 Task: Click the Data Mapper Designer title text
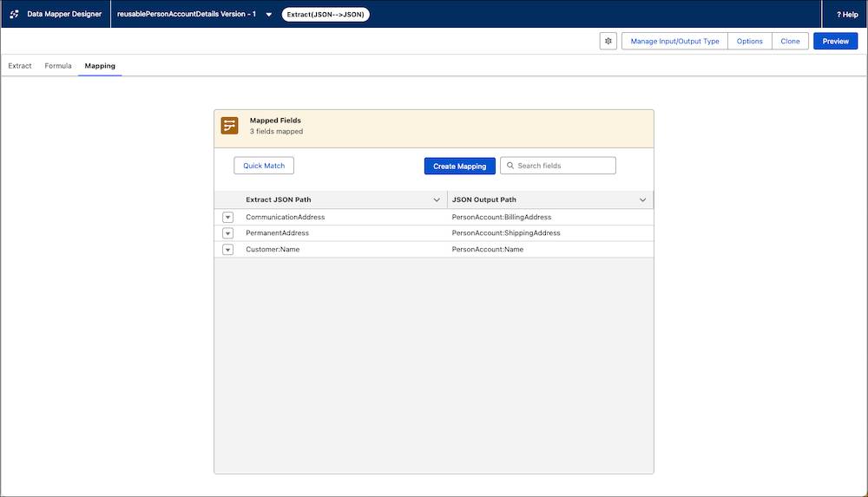click(x=64, y=14)
